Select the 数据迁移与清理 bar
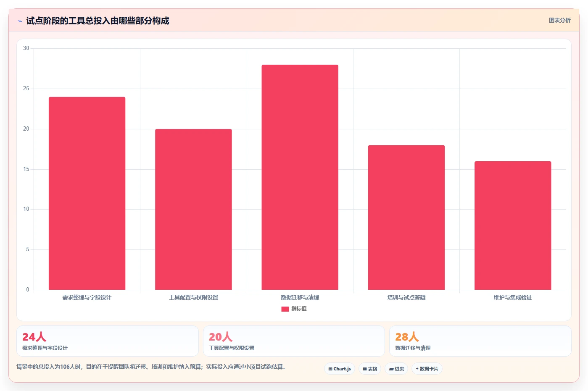This screenshot has width=588, height=391. click(300, 177)
